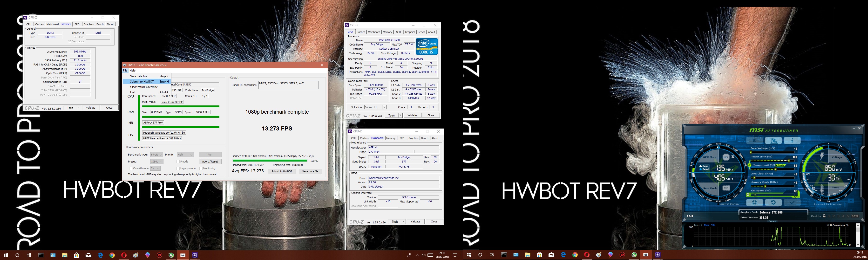Open Opera browser on the right monitor taskbar
This screenshot has height=260, width=868.
click(x=587, y=255)
